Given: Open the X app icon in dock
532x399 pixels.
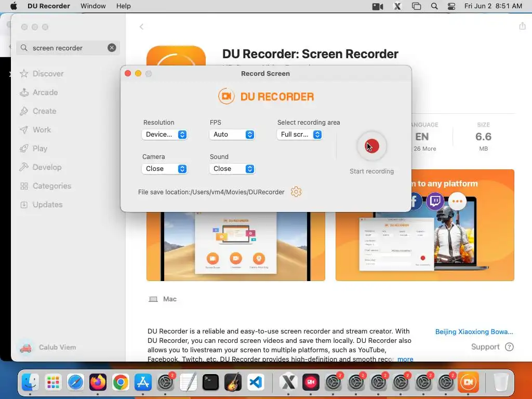Looking at the screenshot, I should click(x=288, y=382).
